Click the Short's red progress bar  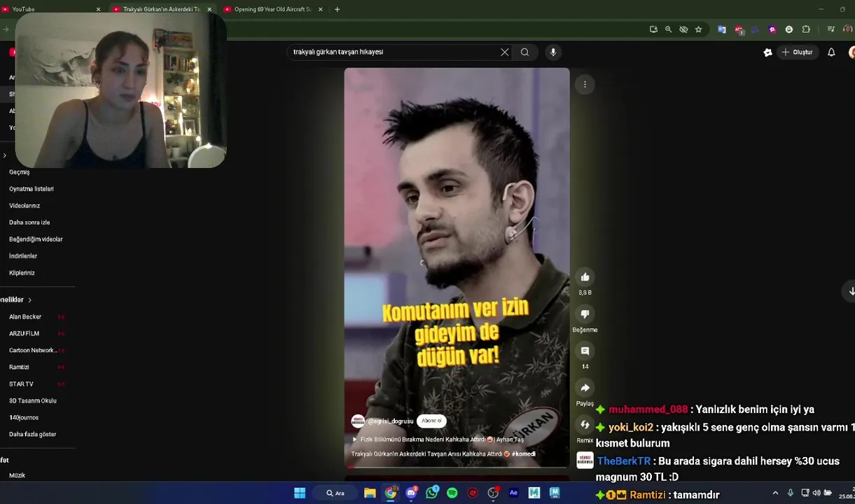click(457, 467)
